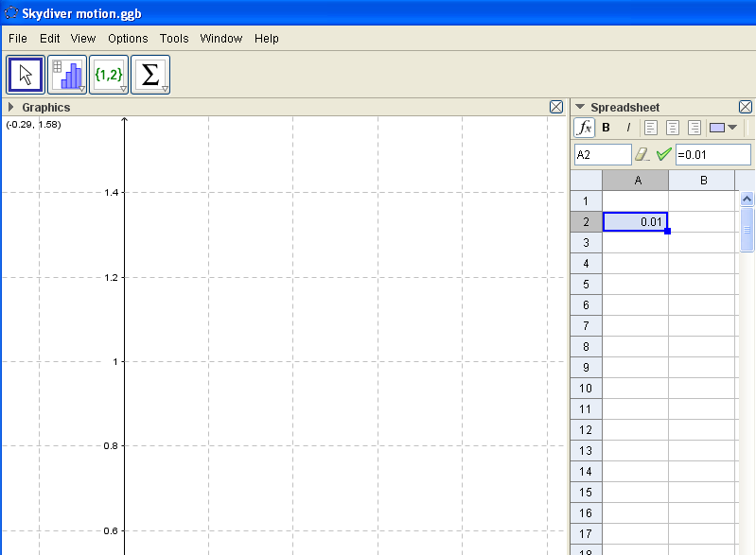Click the A2 cell name box
This screenshot has height=555, width=756.
(x=603, y=155)
